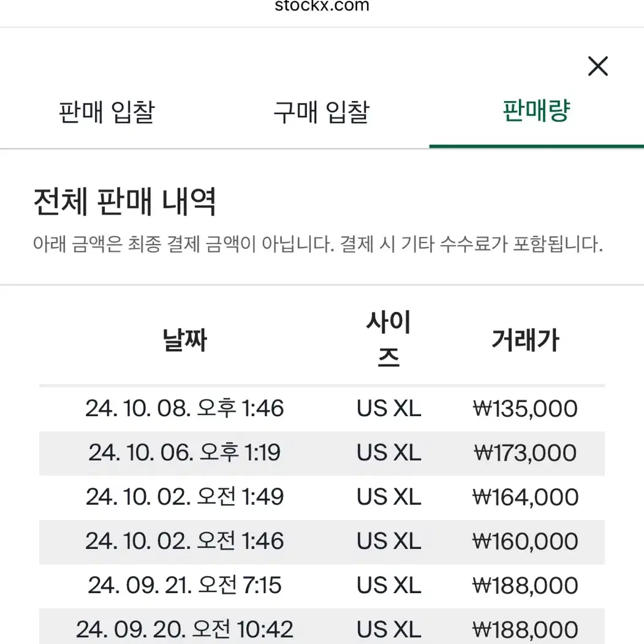Select the 24. 09. 21. 오전 7:15 sale row
The height and width of the screenshot is (644, 644).
click(322, 586)
